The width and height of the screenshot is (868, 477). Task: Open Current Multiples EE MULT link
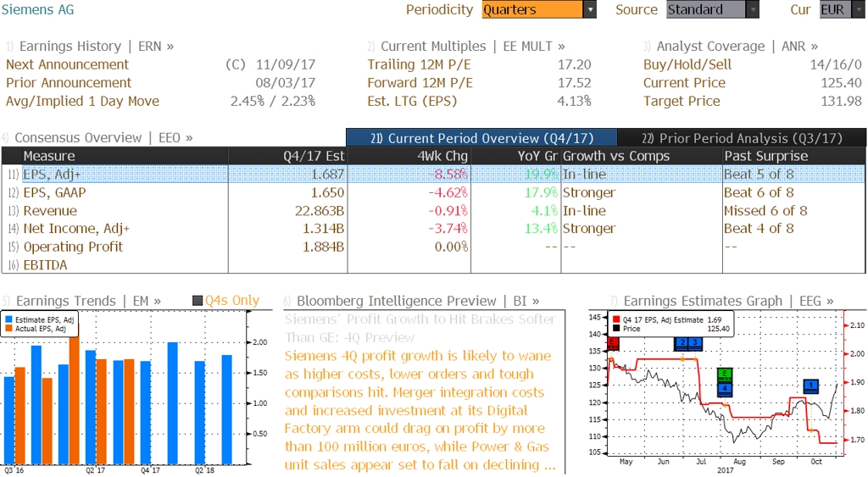[473, 47]
